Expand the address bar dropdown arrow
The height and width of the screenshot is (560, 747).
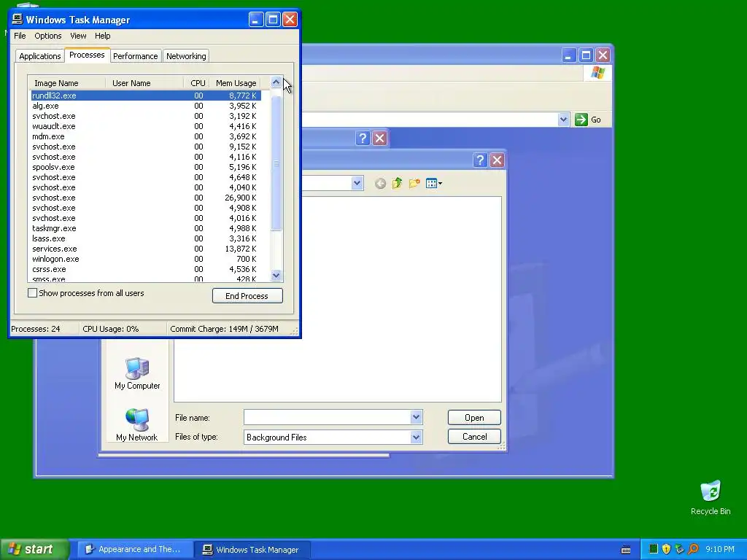[564, 120]
